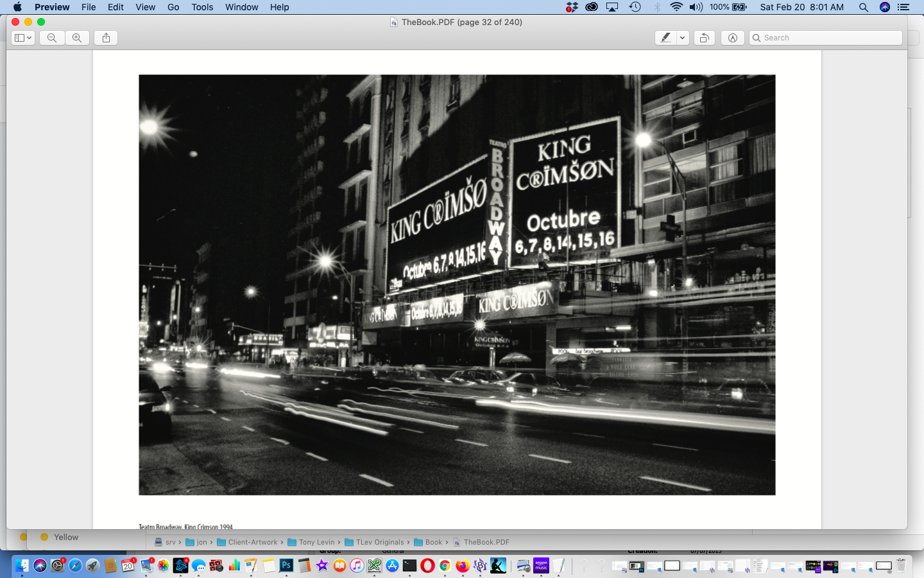Open Numbers from the Dock
924x578 pixels.
(x=234, y=565)
